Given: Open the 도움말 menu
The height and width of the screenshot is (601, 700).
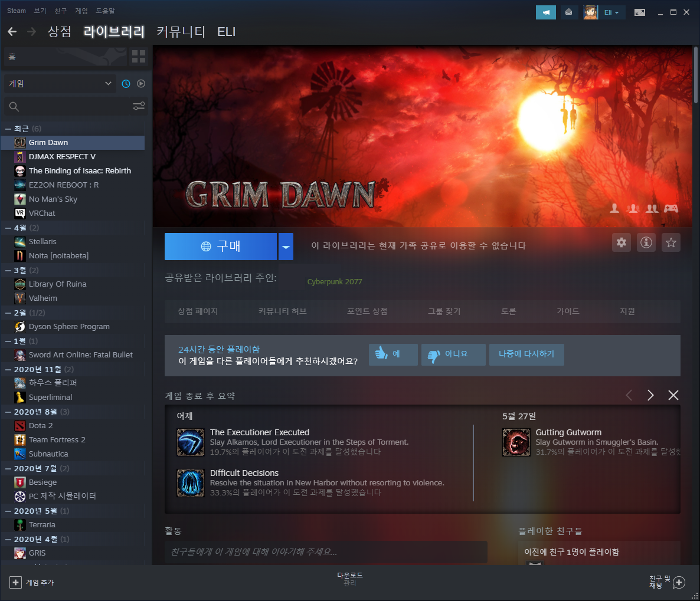Looking at the screenshot, I should point(106,11).
